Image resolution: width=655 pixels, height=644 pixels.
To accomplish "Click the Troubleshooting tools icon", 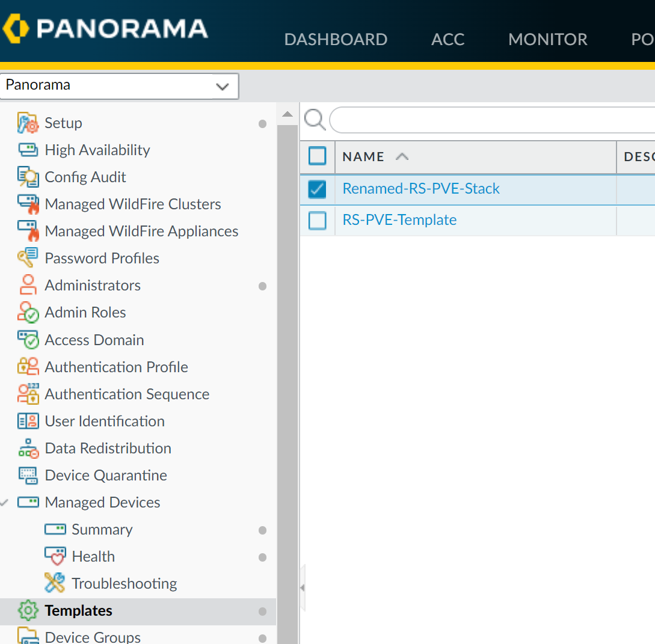I will [x=55, y=583].
